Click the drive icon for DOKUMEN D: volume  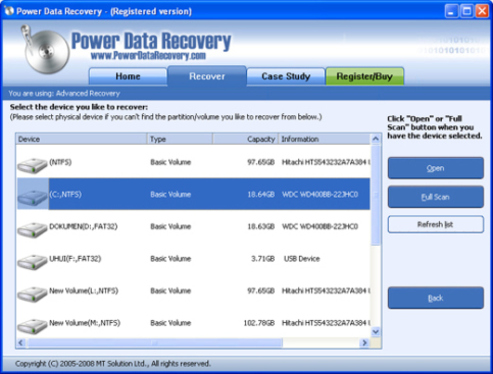click(32, 230)
